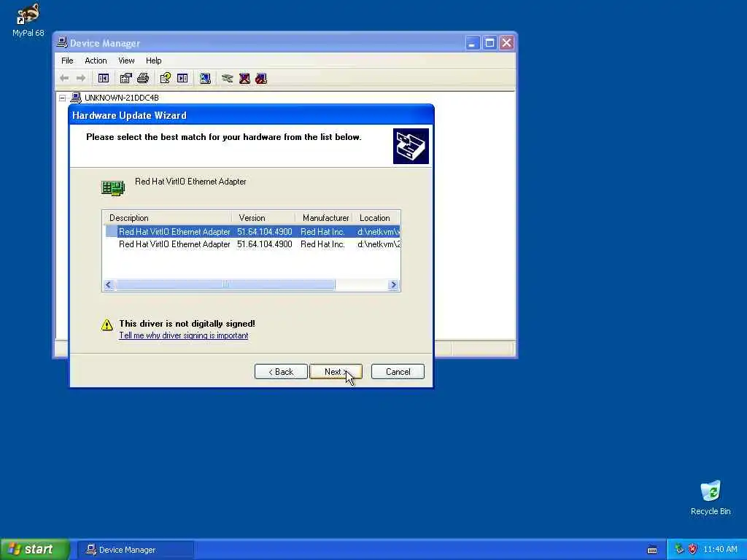The width and height of the screenshot is (747, 560).
Task: Toggle the Show/Hide Action Pane toolbar icon
Action: 182,79
